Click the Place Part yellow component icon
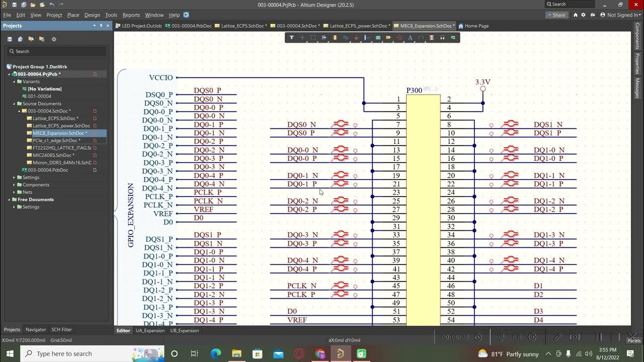Image resolution: width=644 pixels, height=362 pixels. (335, 37)
